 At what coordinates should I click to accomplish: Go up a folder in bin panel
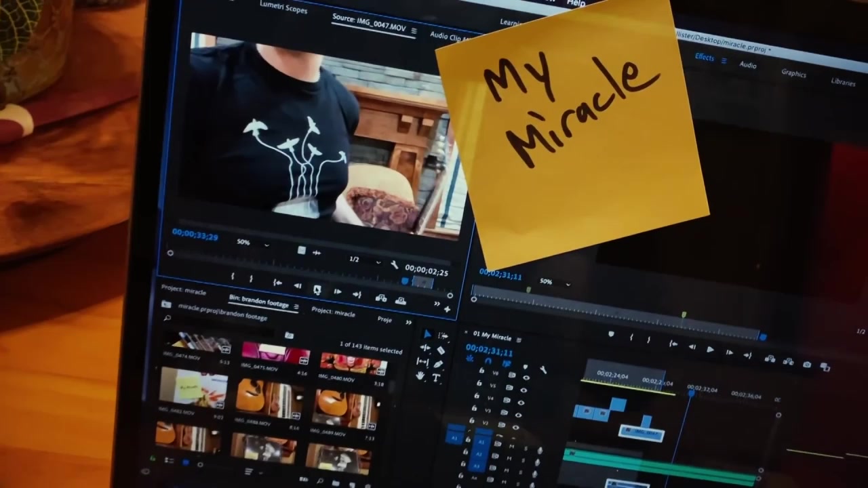tap(166, 304)
